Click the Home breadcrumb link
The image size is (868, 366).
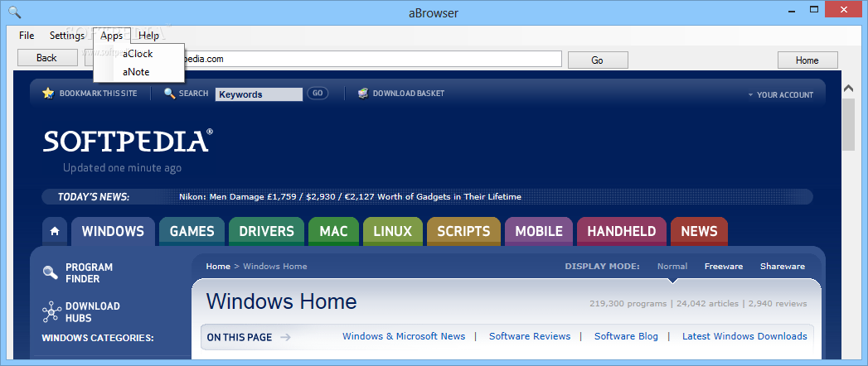(218, 267)
